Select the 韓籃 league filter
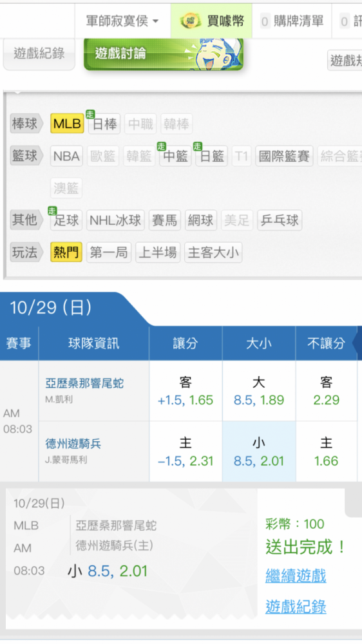362x644 pixels. 139,156
